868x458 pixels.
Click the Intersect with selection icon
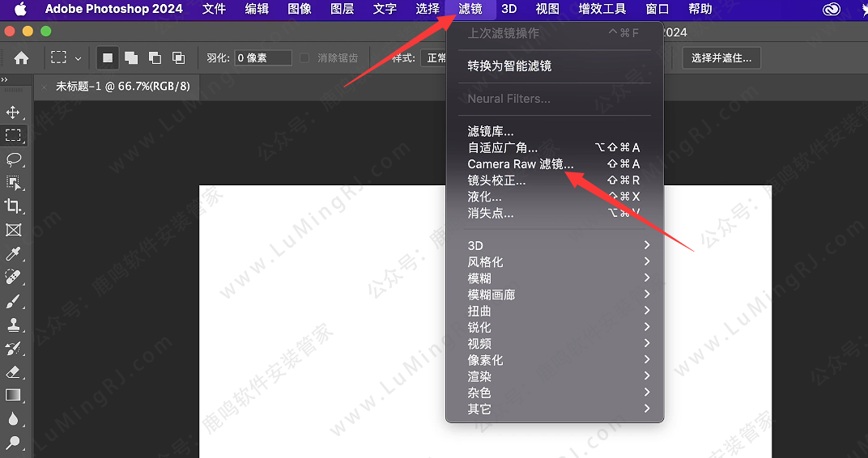click(x=178, y=57)
